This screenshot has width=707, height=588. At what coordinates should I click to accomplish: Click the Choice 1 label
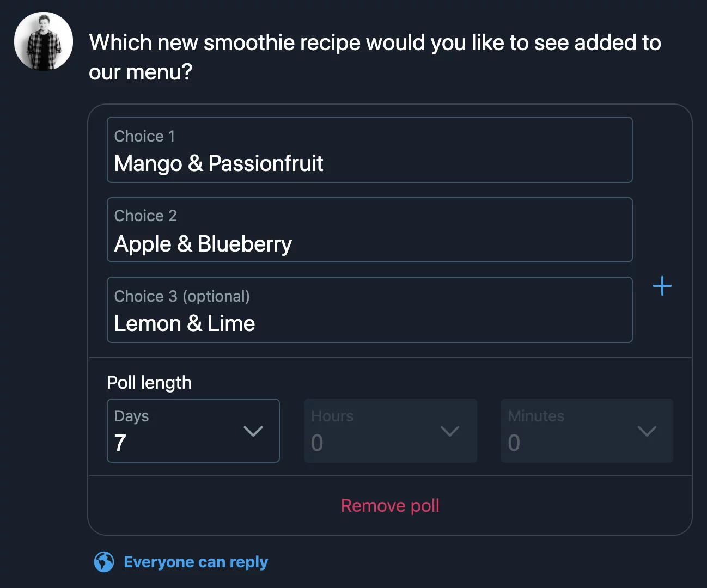[144, 136]
